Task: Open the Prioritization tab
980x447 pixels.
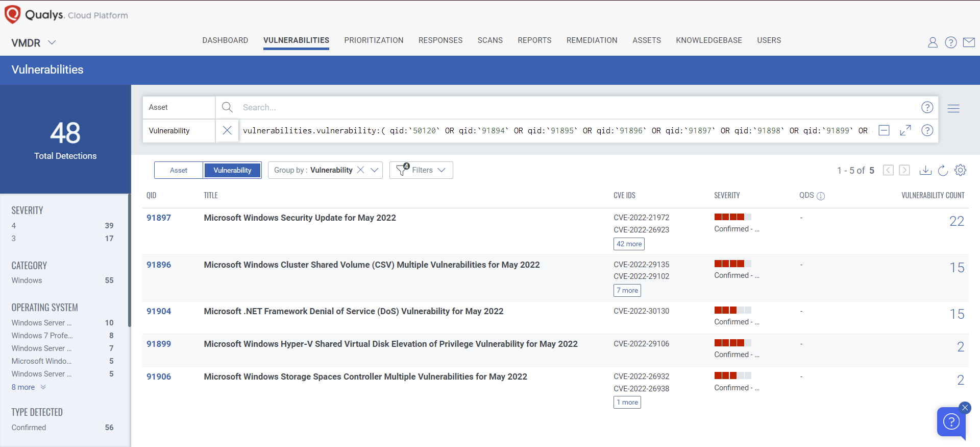Action: tap(374, 40)
